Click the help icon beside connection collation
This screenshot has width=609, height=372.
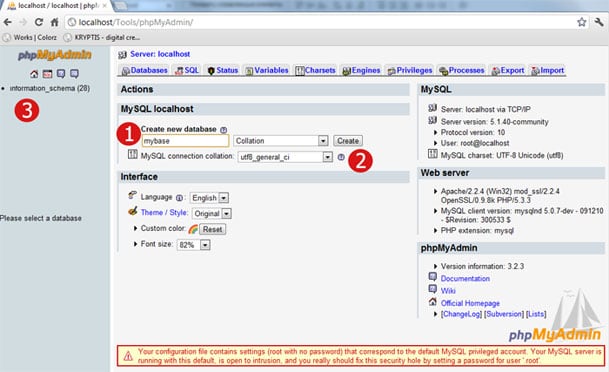[x=341, y=157]
